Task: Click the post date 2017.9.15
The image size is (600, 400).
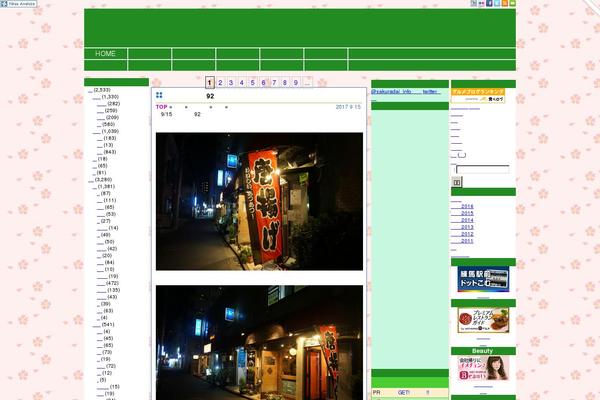Action: (x=348, y=107)
